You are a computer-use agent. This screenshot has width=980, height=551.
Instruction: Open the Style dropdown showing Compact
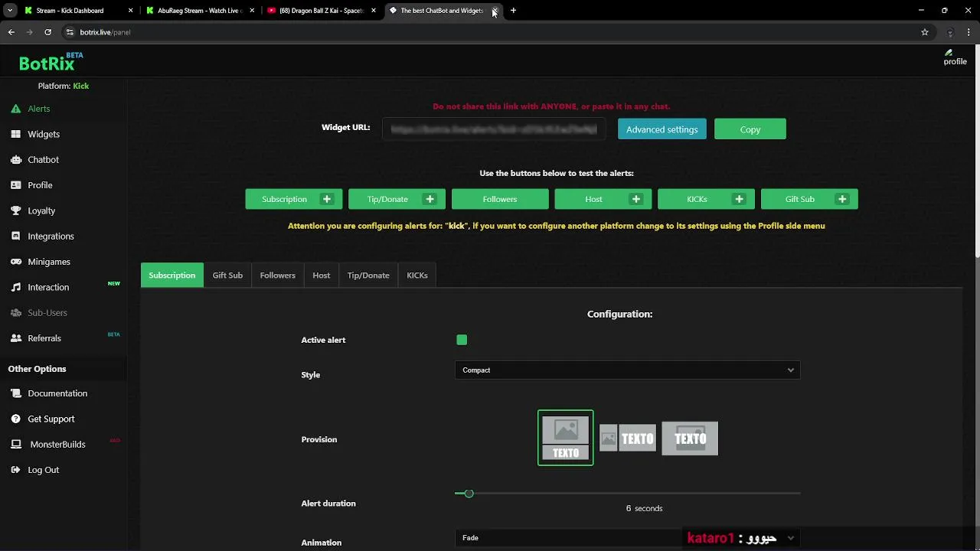pos(627,370)
